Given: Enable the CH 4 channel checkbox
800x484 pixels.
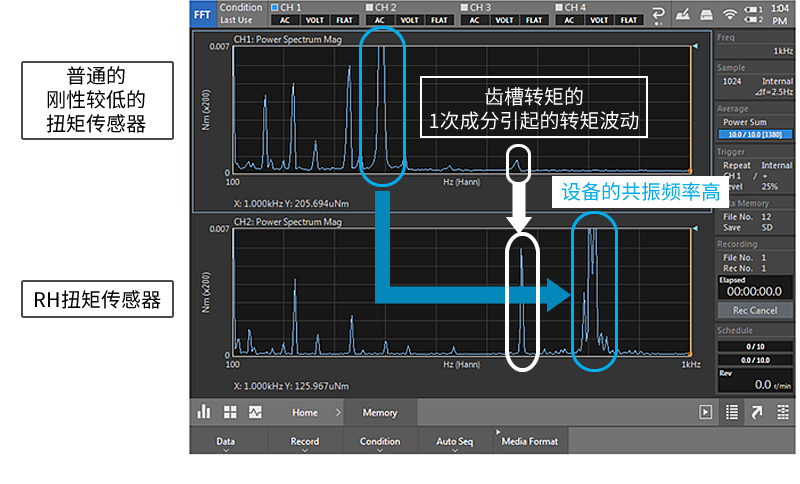Looking at the screenshot, I should [x=561, y=7].
